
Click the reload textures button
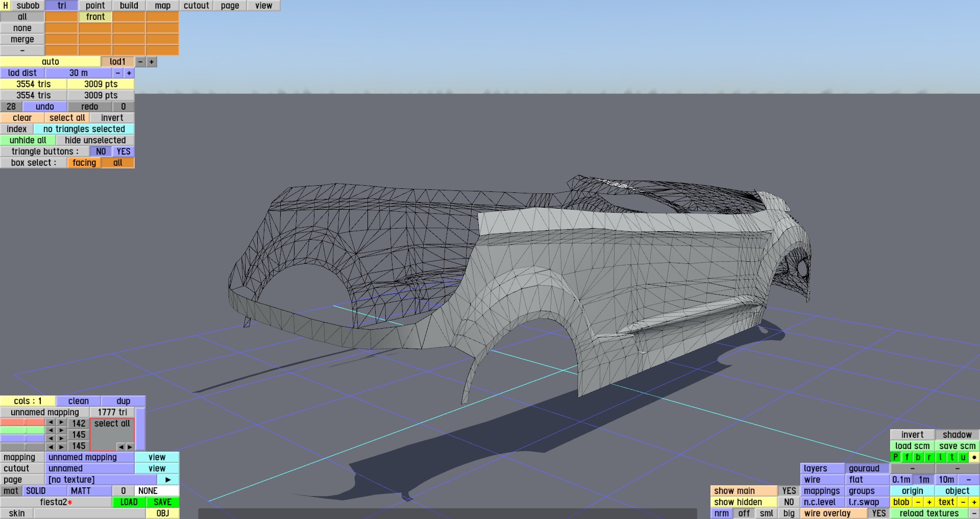929,513
